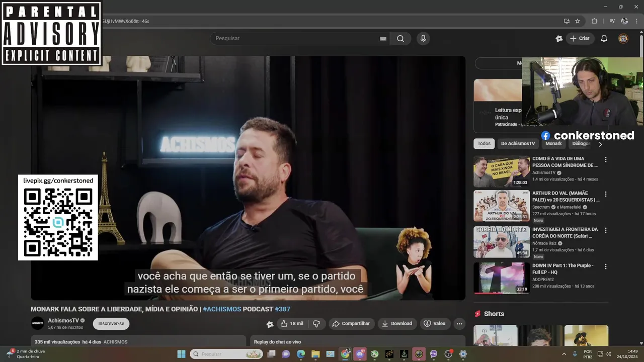Open OBS Studio from taskbar
Image resolution: width=644 pixels, height=362 pixels.
448,354
